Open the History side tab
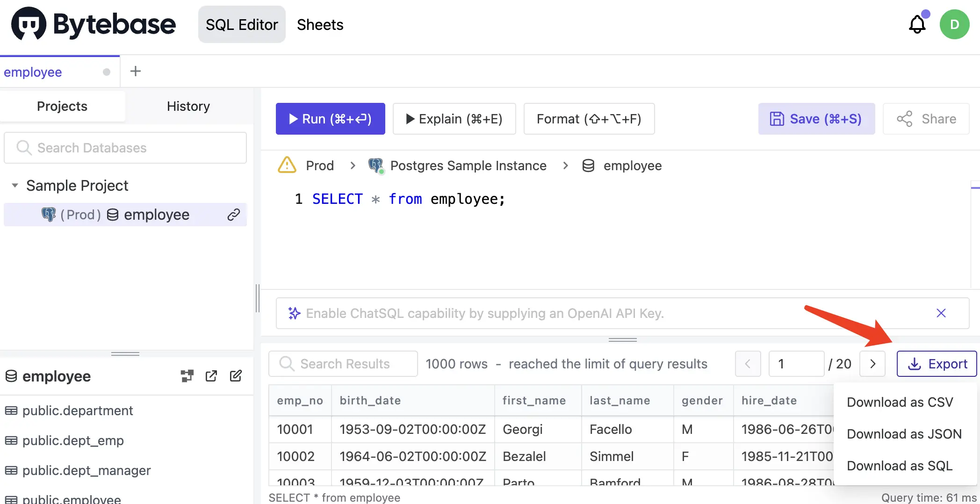 click(188, 106)
